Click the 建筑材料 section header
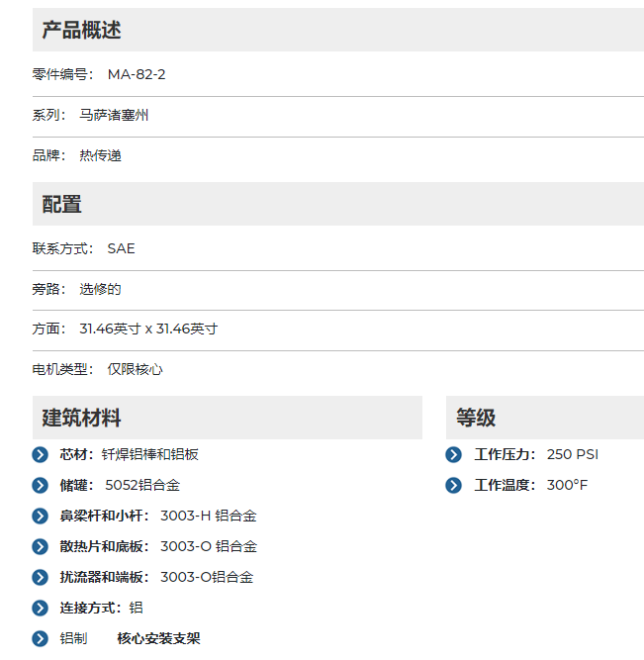 click(81, 418)
